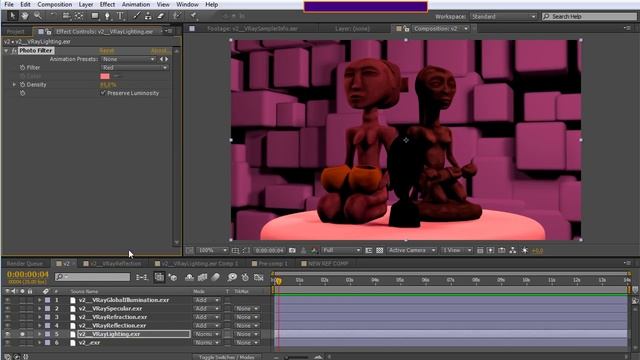The height and width of the screenshot is (360, 640).
Task: Toggle hide shy layers icon
Action: pos(189,277)
